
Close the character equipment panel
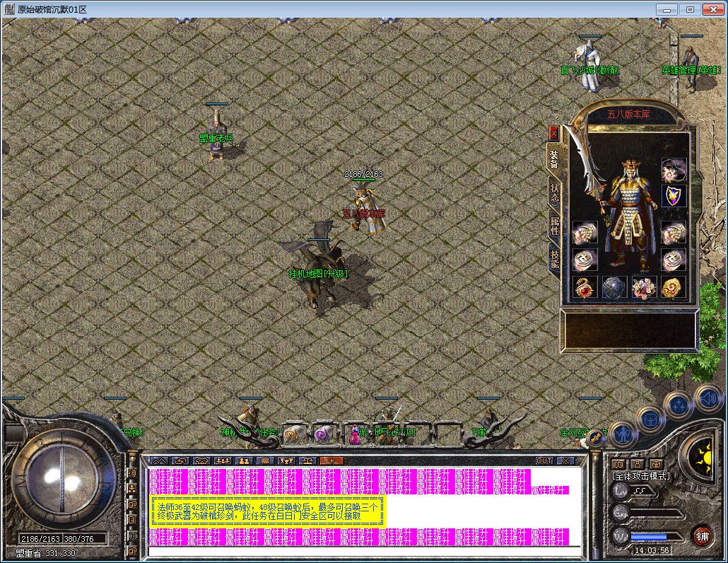(553, 133)
